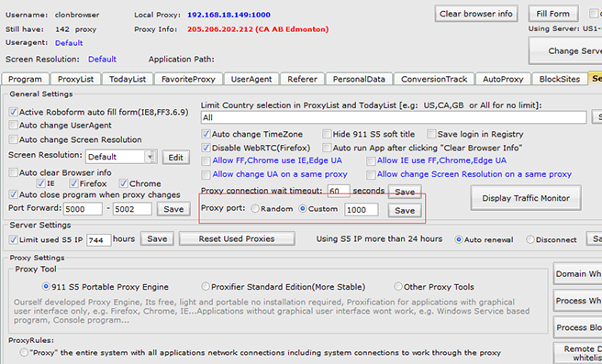Select Other Proxy Tools option

[398, 286]
